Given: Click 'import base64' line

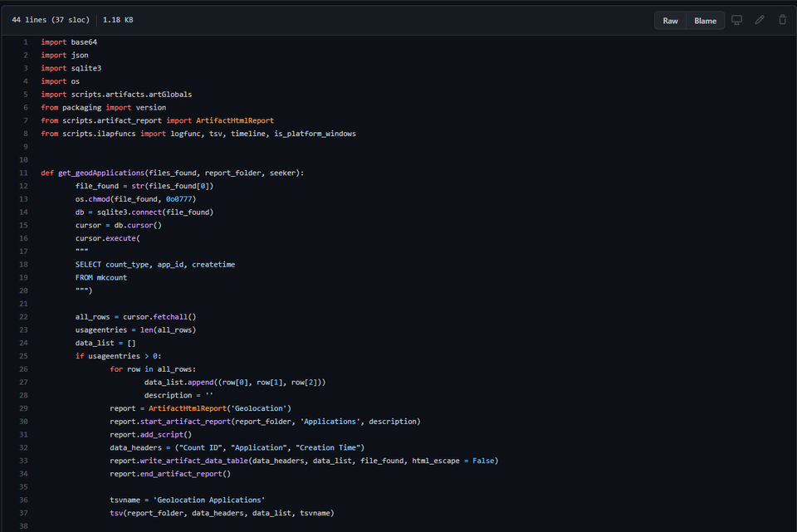Looking at the screenshot, I should point(69,42).
